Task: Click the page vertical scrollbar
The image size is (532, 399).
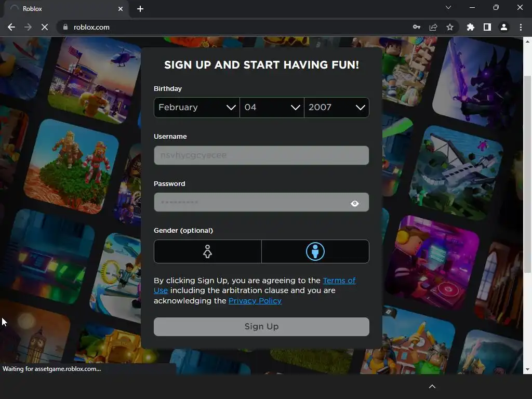Action: click(x=527, y=174)
